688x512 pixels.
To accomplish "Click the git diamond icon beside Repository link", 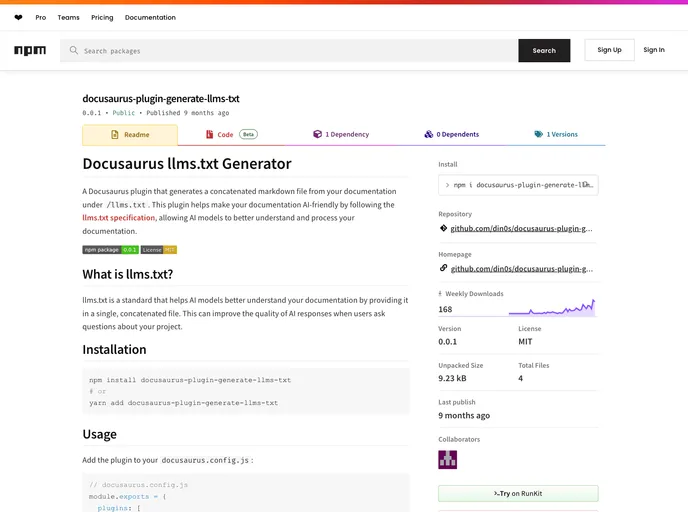I will tap(443, 228).
